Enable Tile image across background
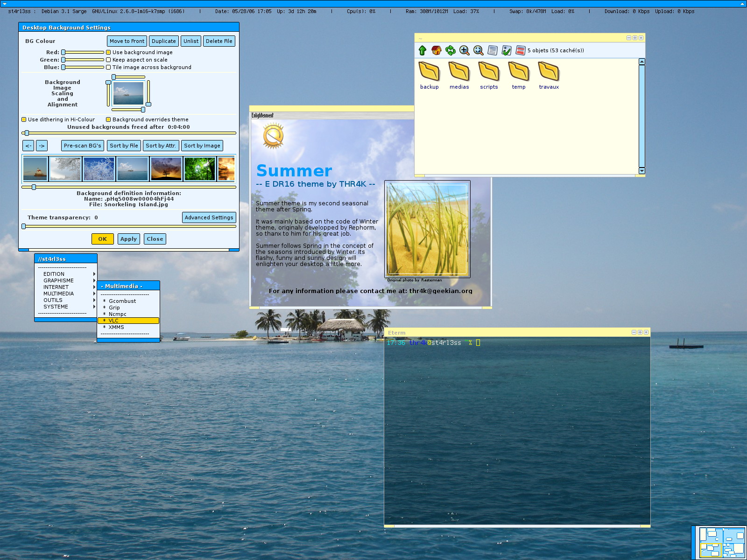 click(x=108, y=67)
